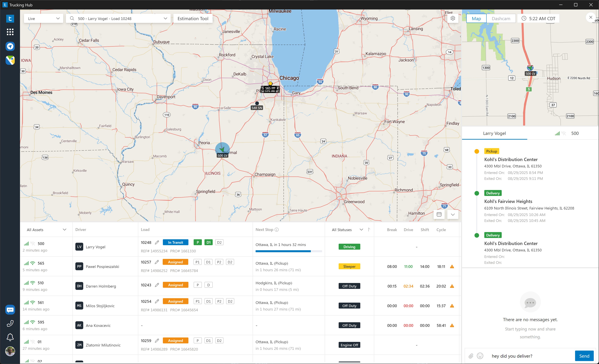Click the Send message button
The width and height of the screenshot is (599, 364).
584,356
